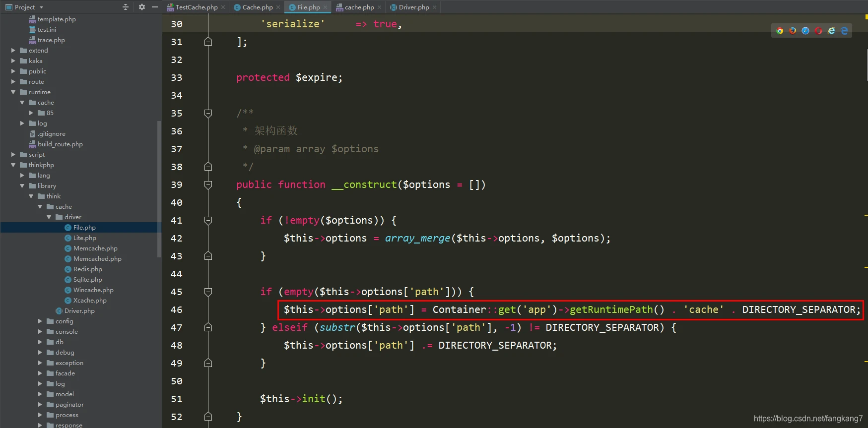868x428 pixels.
Task: Close the Cache.php editor tab
Action: [x=278, y=7]
